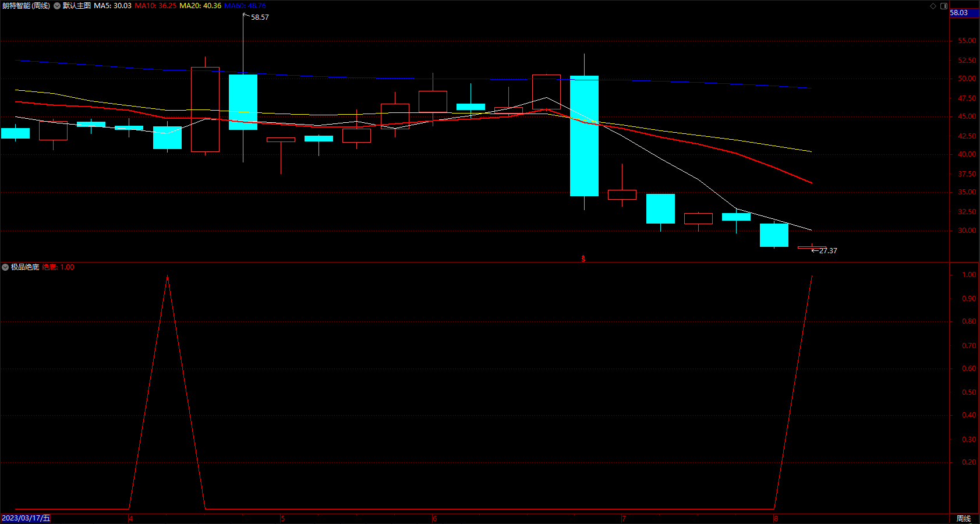Click month marker 7 on the timeline
This screenshot has height=524, width=980.
624,518
